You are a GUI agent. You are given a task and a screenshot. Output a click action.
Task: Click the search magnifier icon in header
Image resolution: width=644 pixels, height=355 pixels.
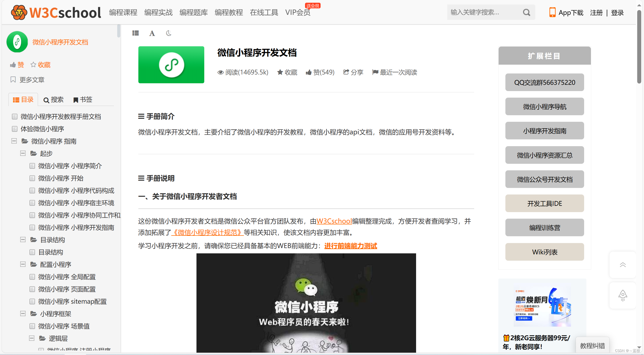click(x=527, y=12)
